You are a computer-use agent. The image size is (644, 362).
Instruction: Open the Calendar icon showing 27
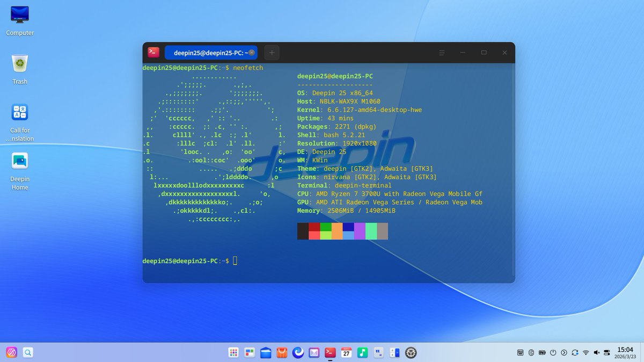click(347, 352)
